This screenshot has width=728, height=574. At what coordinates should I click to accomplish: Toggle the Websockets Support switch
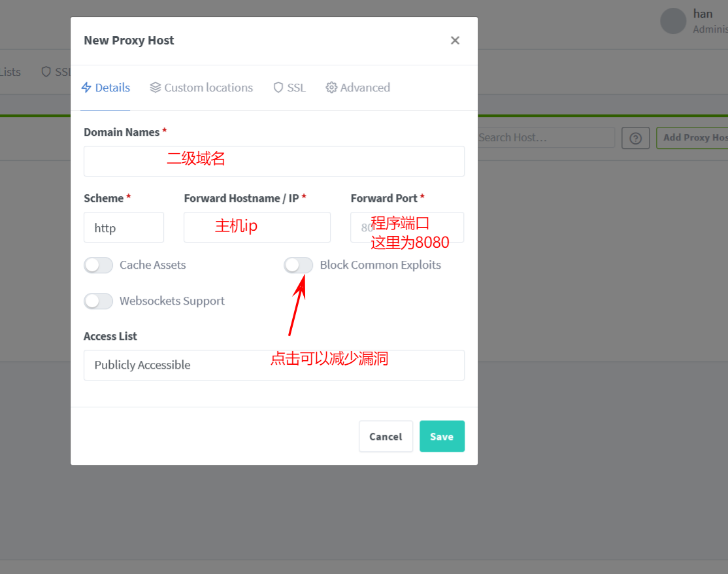tap(99, 301)
